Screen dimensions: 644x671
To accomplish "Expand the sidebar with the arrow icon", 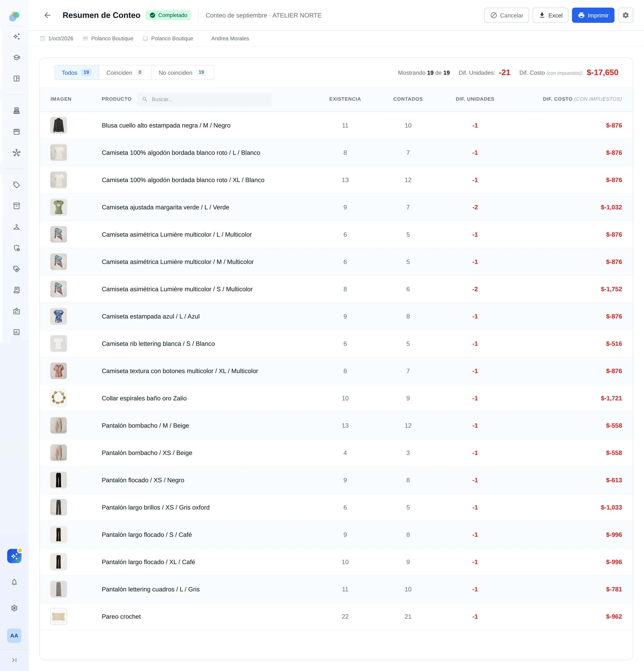I will click(x=14, y=660).
